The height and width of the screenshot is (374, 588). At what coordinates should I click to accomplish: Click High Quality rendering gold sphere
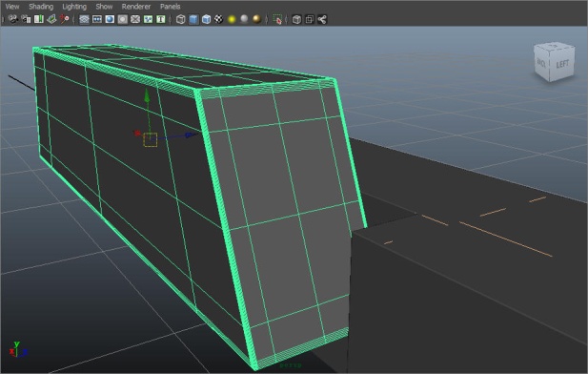pyautogui.click(x=257, y=19)
